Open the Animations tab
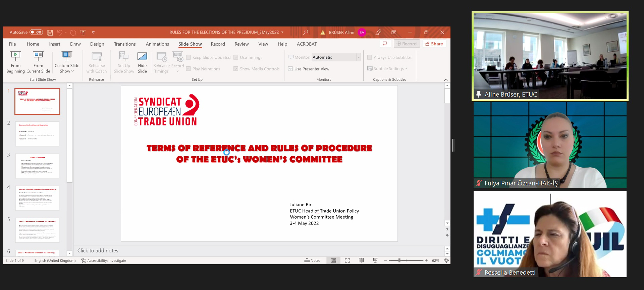 [x=157, y=44]
